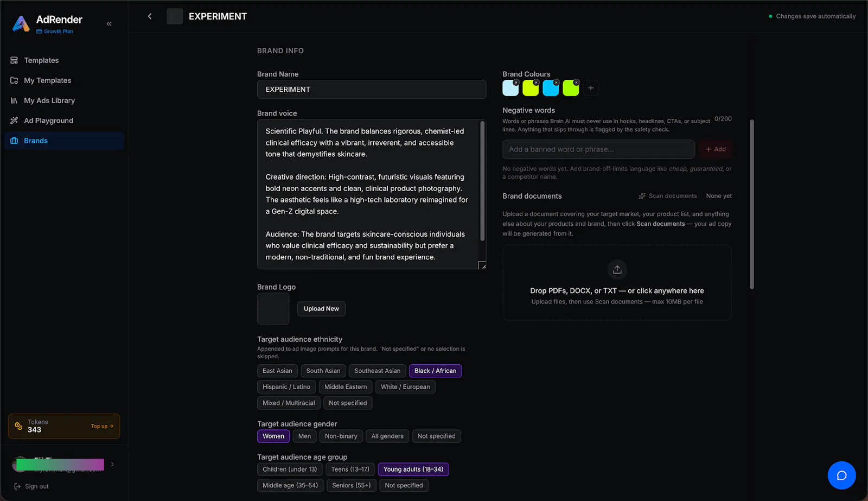Toggle Hispanic / Latino ethnicity
Image resolution: width=868 pixels, height=501 pixels.
tap(286, 387)
